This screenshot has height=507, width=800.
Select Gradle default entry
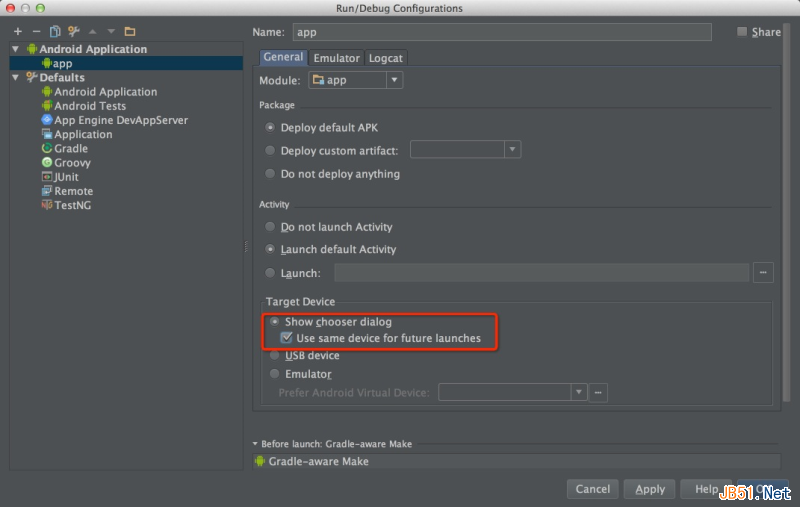pyautogui.click(x=64, y=148)
